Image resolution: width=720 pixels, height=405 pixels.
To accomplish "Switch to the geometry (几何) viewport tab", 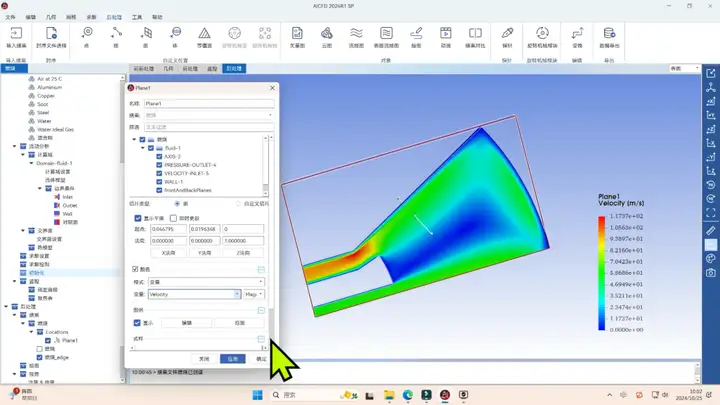I will coord(169,68).
